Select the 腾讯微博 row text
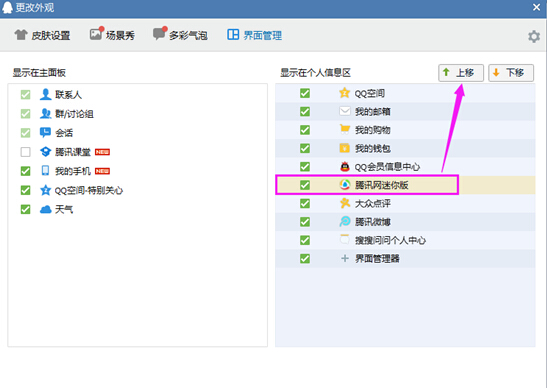 (x=373, y=222)
